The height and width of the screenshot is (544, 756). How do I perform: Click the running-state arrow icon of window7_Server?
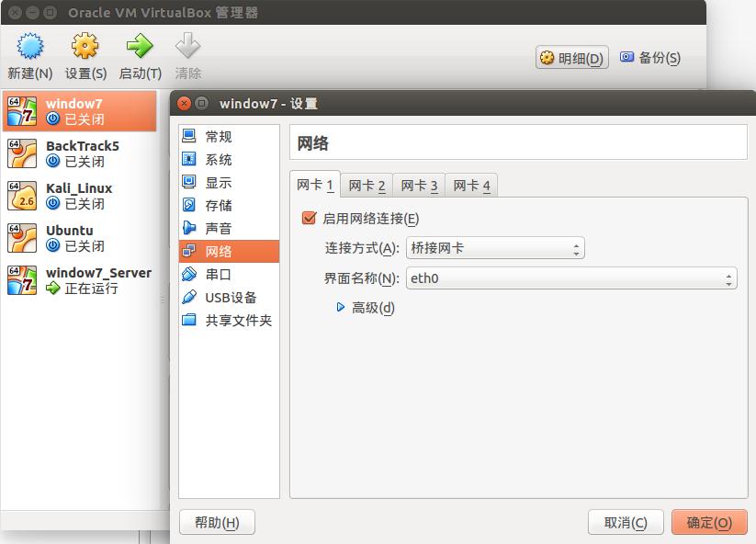tap(52, 289)
